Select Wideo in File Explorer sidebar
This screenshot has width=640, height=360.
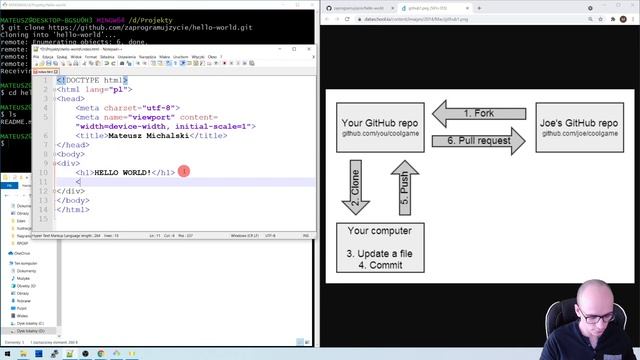coord(20,316)
